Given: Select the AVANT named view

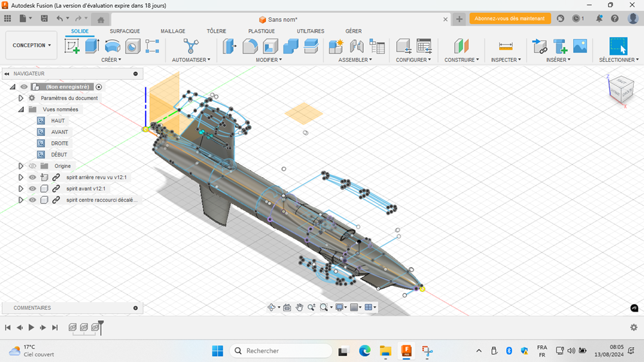Looking at the screenshot, I should (59, 132).
